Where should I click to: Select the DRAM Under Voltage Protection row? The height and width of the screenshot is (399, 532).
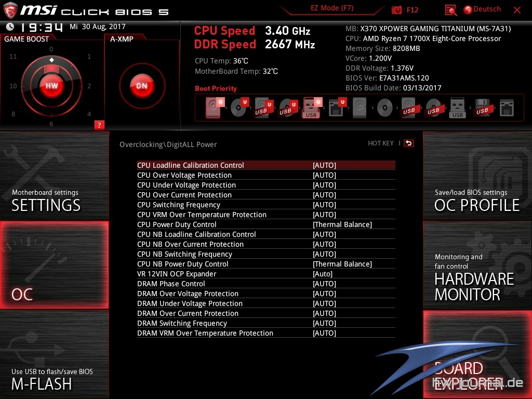[x=266, y=303]
